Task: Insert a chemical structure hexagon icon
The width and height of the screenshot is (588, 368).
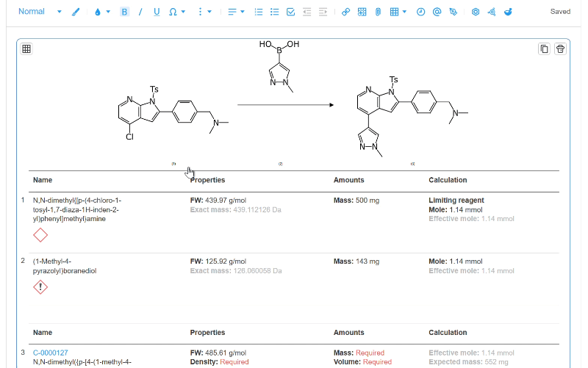Action: [x=476, y=12]
